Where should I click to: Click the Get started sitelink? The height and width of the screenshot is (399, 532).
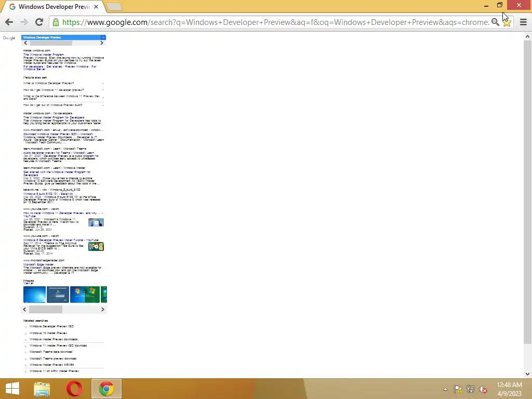pyautogui.click(x=54, y=66)
